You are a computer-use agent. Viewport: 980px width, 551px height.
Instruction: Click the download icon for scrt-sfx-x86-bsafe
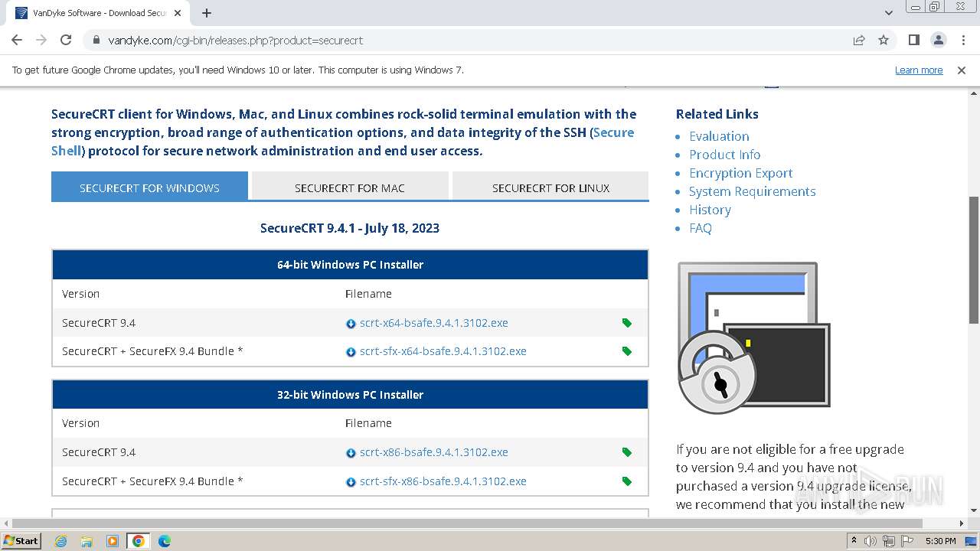pyautogui.click(x=351, y=482)
